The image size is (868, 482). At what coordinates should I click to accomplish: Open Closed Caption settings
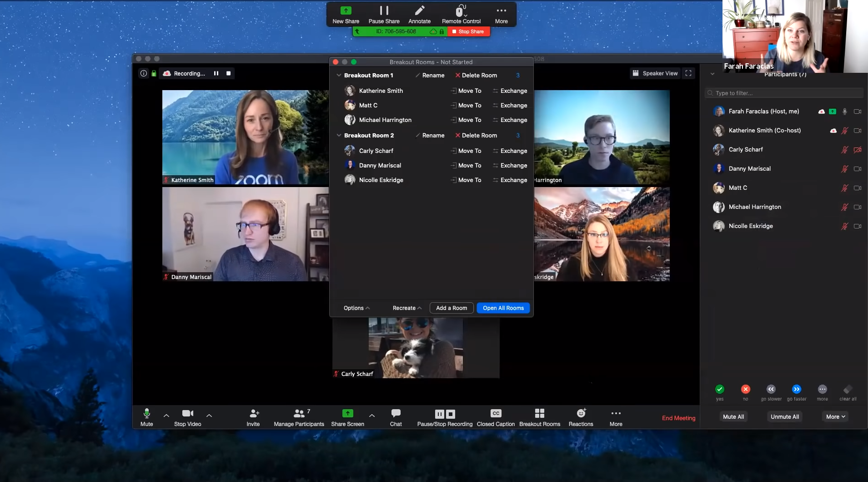point(496,417)
